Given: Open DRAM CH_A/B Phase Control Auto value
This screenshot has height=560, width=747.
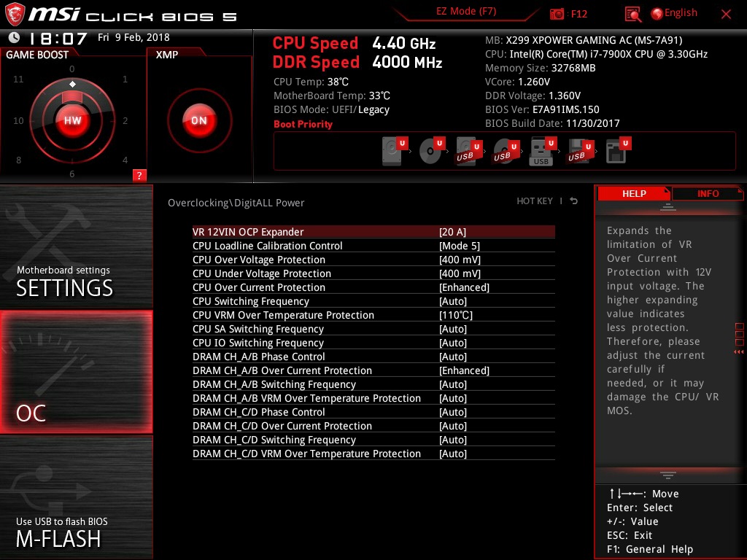Looking at the screenshot, I should (453, 356).
